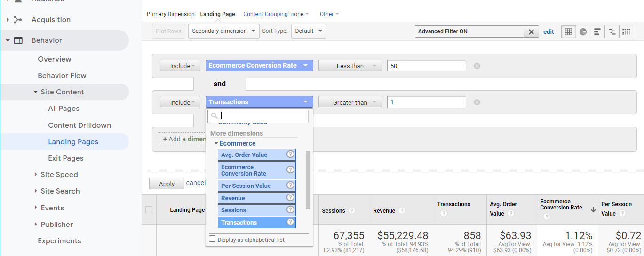Image resolution: width=644 pixels, height=256 pixels.
Task: Open the Secondary dimension dropdown
Action: [224, 31]
